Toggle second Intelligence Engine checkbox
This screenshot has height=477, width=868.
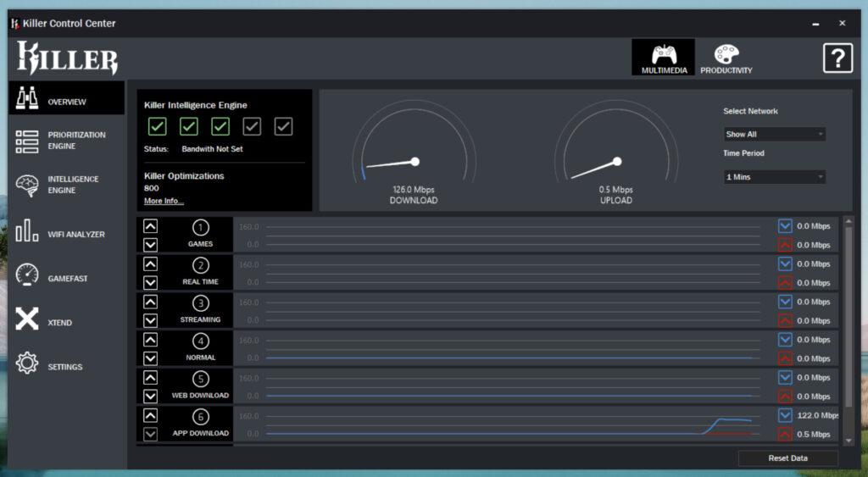coord(189,126)
